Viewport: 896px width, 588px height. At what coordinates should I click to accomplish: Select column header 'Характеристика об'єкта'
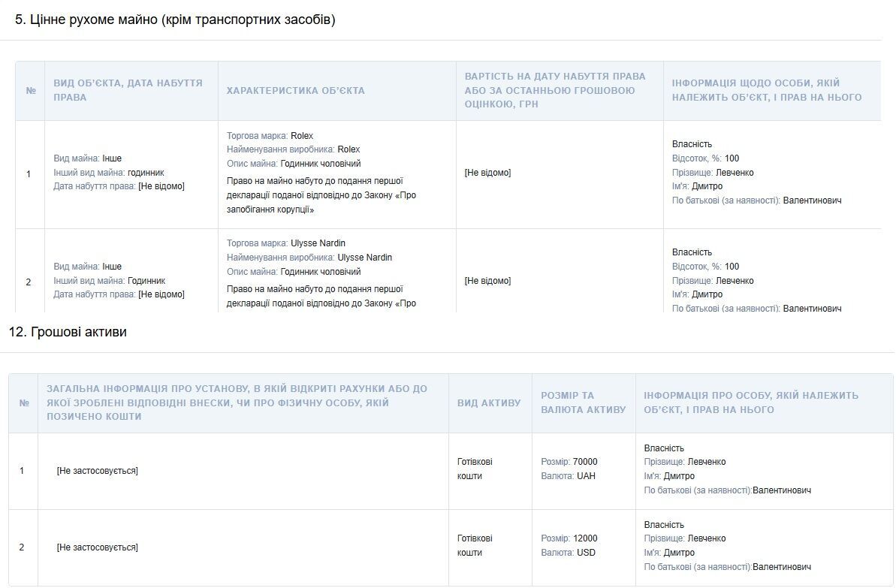coord(295,90)
